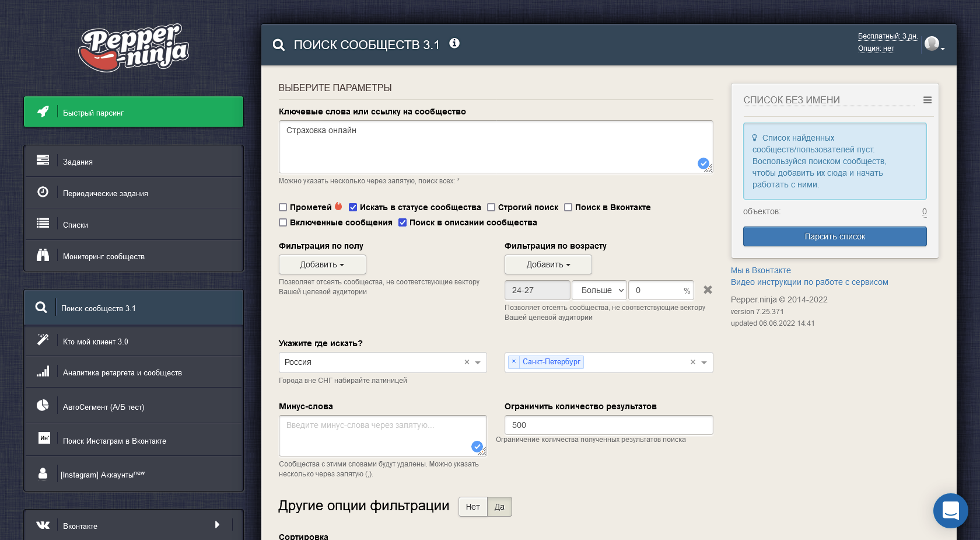Open the Мы в Вконтакте link
Image resolution: width=980 pixels, height=540 pixels.
(761, 270)
